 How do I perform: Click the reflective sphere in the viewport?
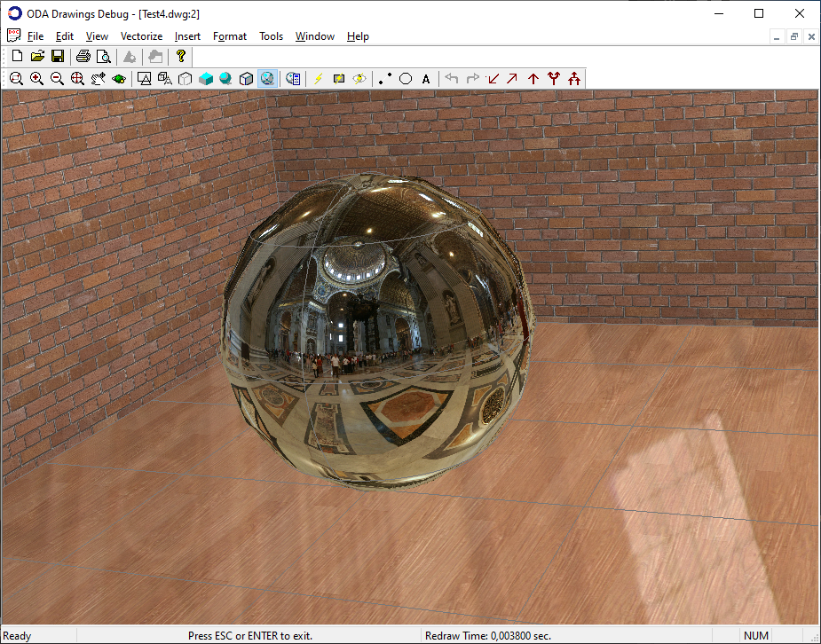tap(378, 331)
